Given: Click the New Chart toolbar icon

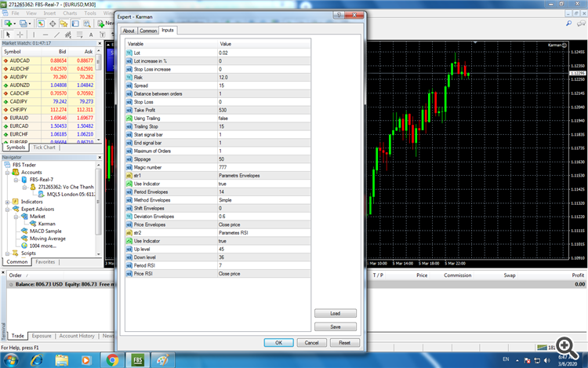Looking at the screenshot, I should pos(8,24).
